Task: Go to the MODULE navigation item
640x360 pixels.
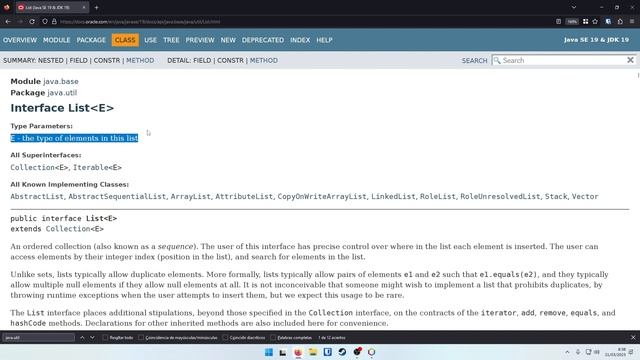Action: [x=56, y=40]
